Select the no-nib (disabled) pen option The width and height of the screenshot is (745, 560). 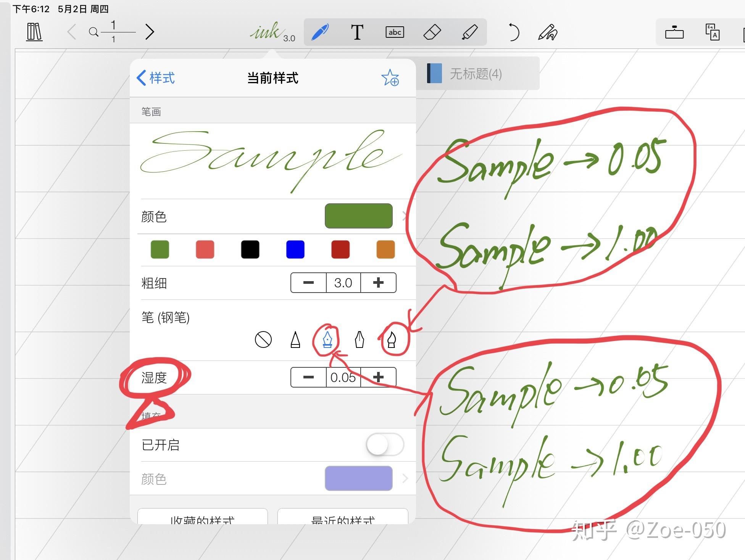(x=264, y=340)
